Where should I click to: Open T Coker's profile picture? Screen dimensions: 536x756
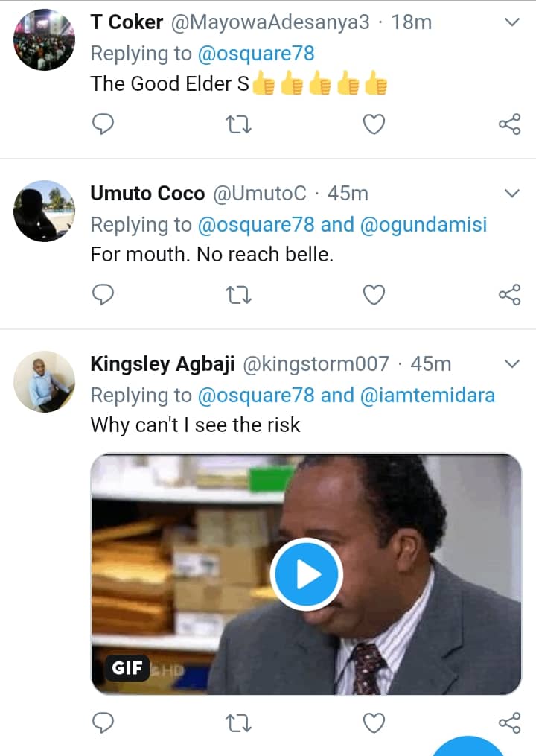[45, 40]
